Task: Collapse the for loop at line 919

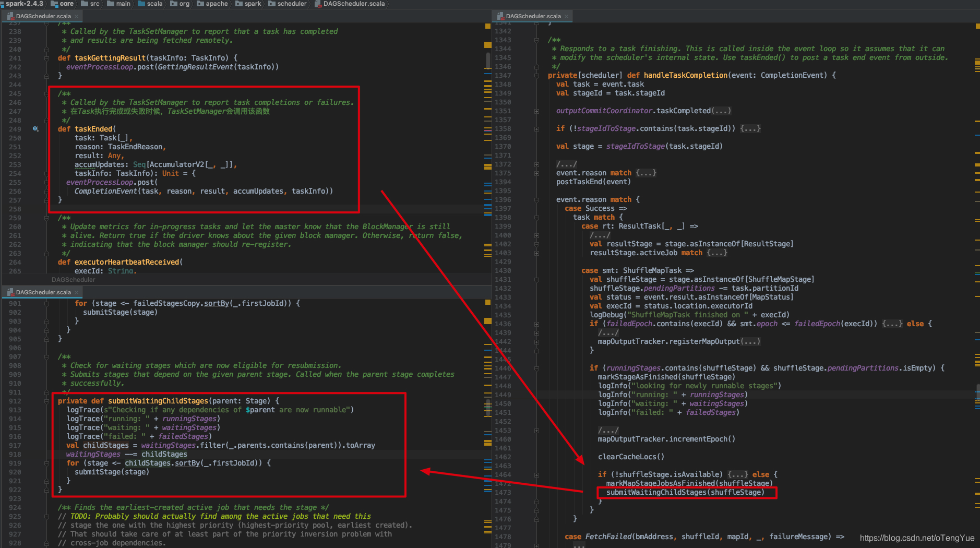Action: coord(46,463)
